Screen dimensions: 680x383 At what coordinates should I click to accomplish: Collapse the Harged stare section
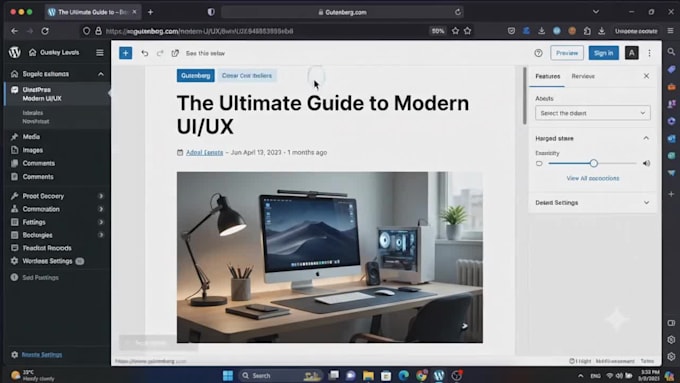646,138
